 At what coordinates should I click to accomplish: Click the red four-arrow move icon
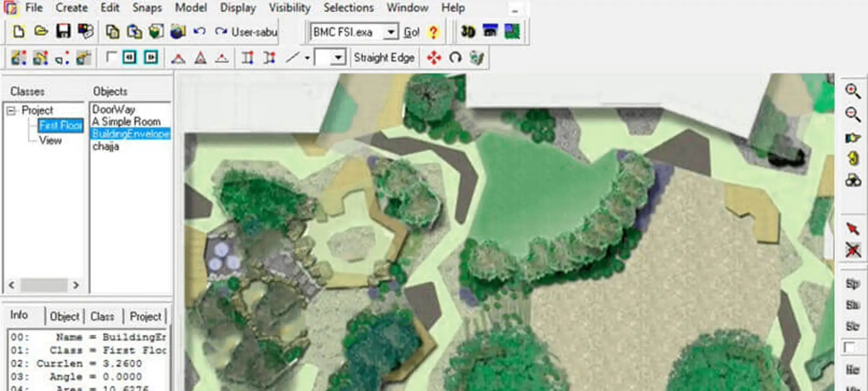[434, 58]
